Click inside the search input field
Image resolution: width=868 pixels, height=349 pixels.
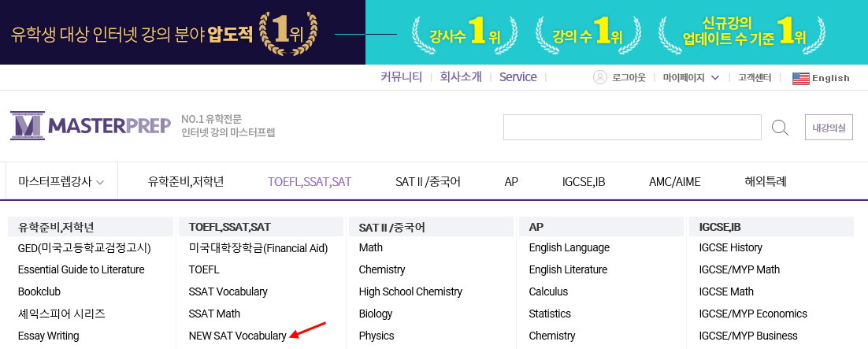[632, 128]
